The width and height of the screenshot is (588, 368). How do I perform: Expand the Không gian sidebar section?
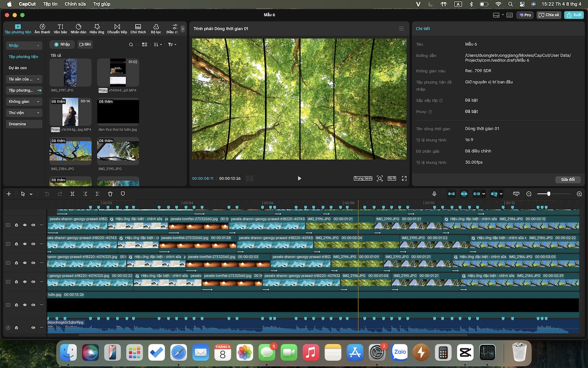tap(38, 101)
